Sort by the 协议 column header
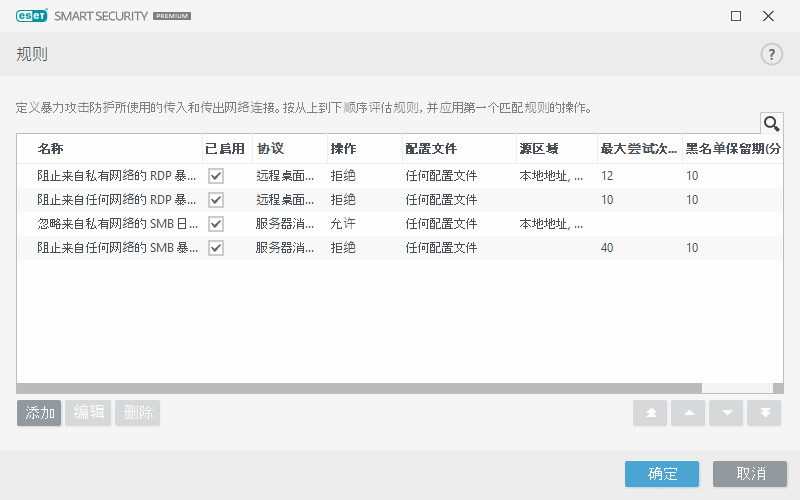The height and width of the screenshot is (500, 800). 290,148
